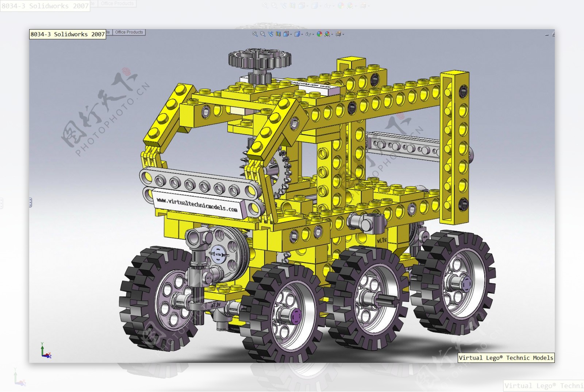Open Edit Appearance color ball
584x392 pixels.
coord(319,34)
